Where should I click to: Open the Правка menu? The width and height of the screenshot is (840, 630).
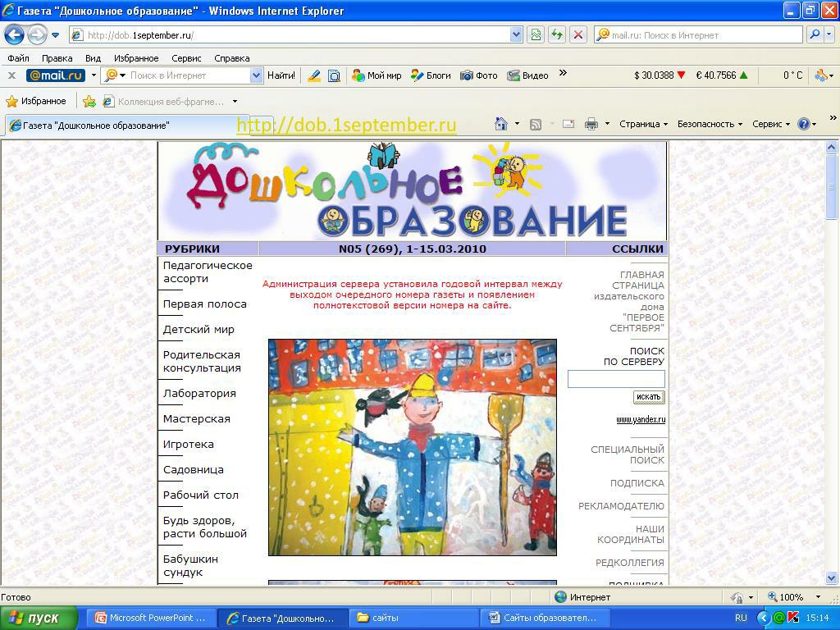(x=57, y=58)
